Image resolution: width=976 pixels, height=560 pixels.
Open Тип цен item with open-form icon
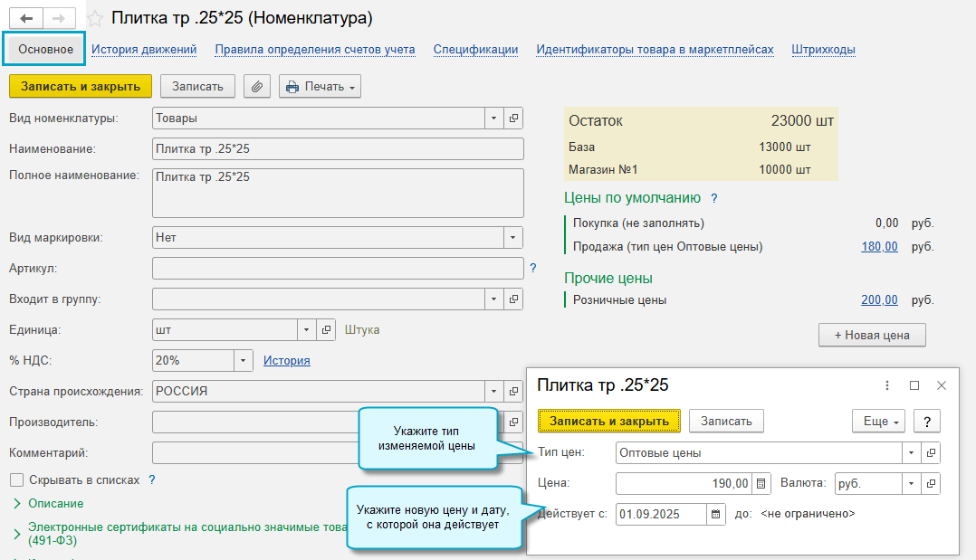pyautogui.click(x=930, y=452)
